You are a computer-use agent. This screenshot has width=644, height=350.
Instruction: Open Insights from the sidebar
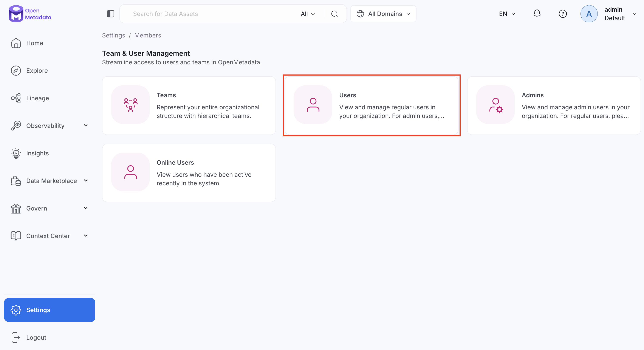50,153
